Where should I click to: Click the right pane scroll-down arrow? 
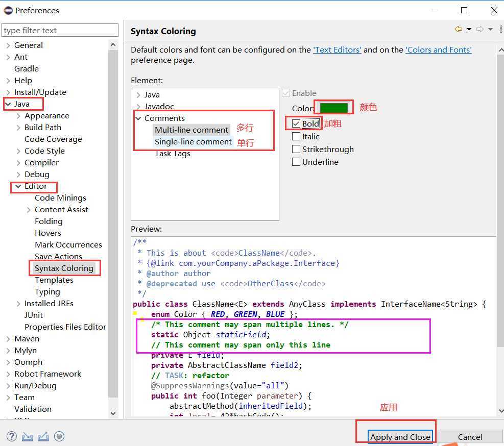click(x=501, y=411)
